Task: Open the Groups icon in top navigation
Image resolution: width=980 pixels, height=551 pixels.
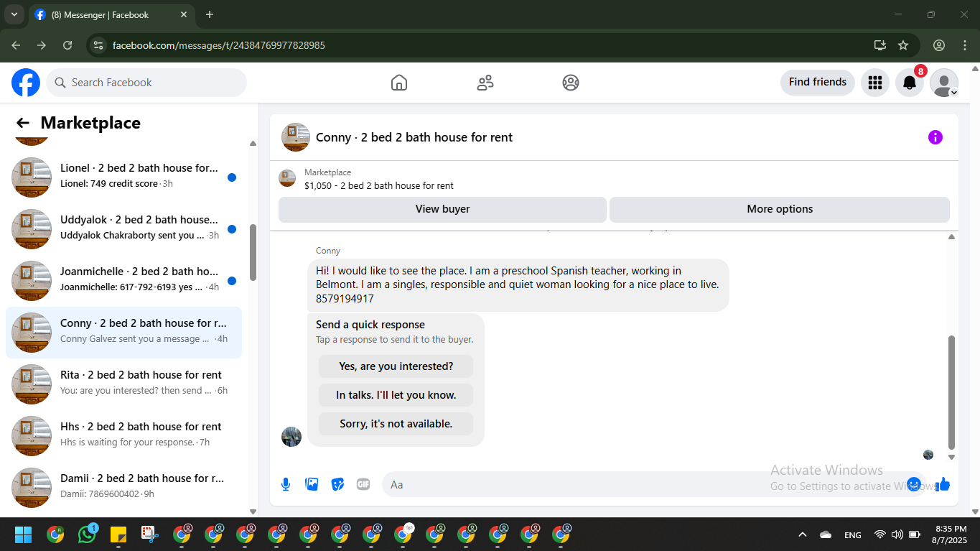Action: [571, 83]
